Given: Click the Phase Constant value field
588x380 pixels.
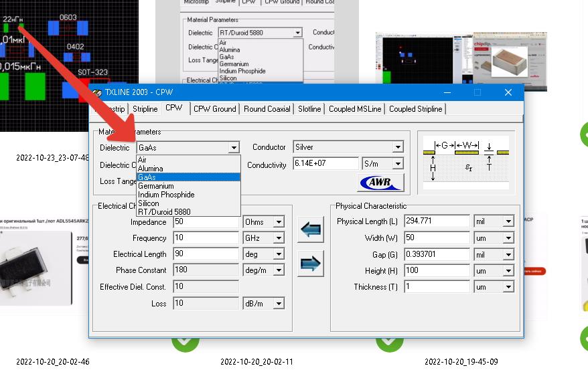Looking at the screenshot, I should [206, 270].
